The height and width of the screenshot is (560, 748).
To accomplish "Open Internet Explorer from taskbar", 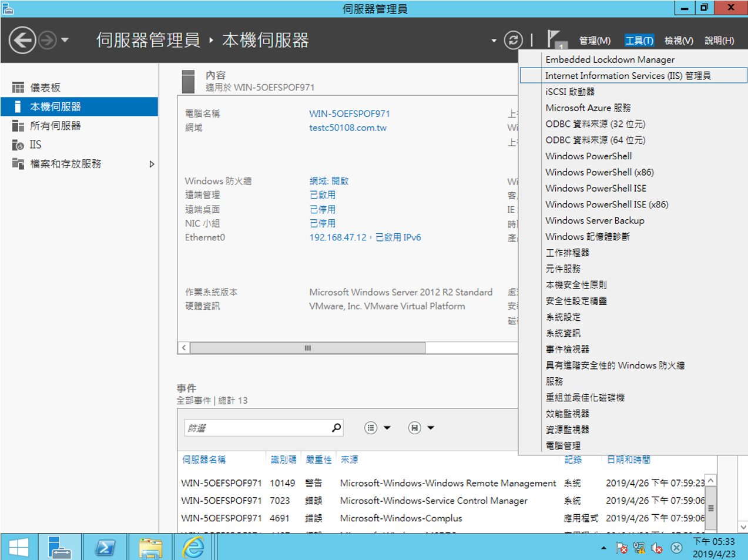I will click(193, 547).
